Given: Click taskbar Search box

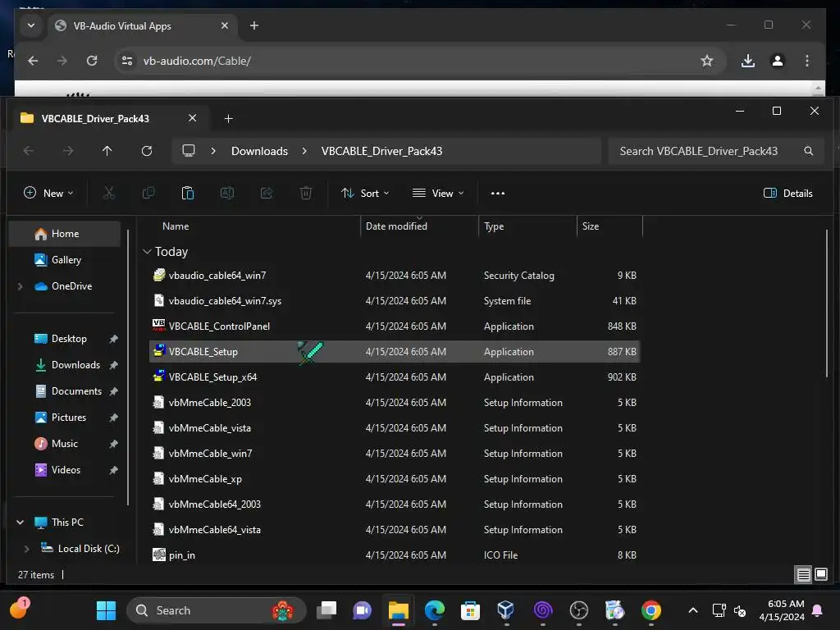Looking at the screenshot, I should 216,610.
